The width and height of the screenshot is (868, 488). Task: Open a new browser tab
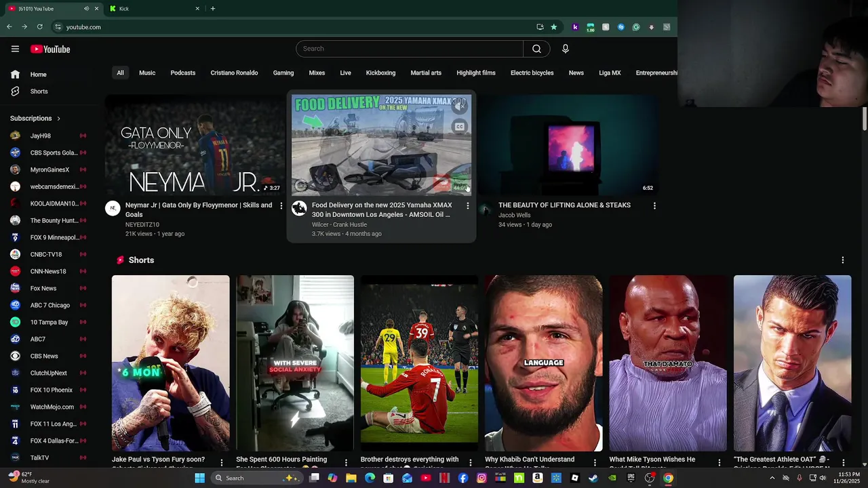click(x=213, y=9)
